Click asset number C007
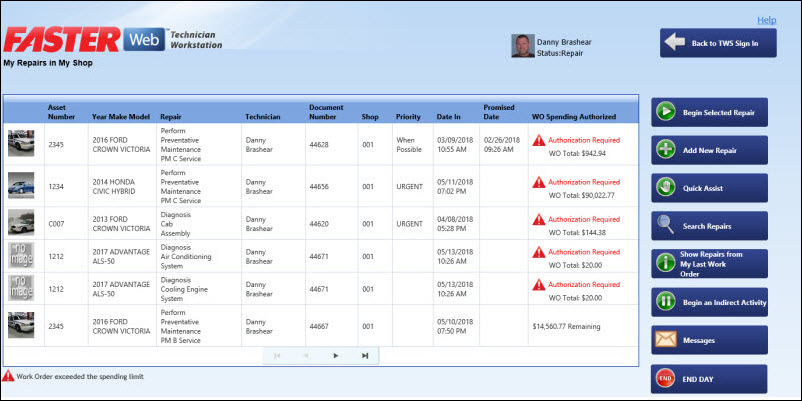802x401 pixels. pyautogui.click(x=56, y=224)
